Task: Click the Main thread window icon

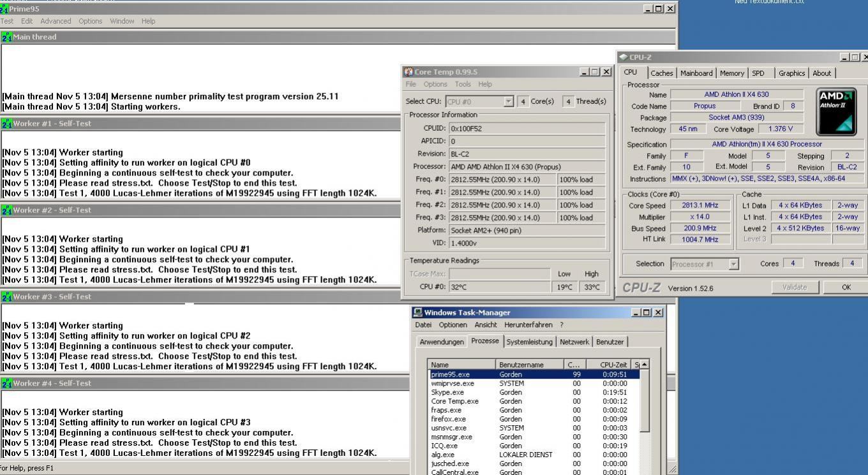Action: coord(7,37)
